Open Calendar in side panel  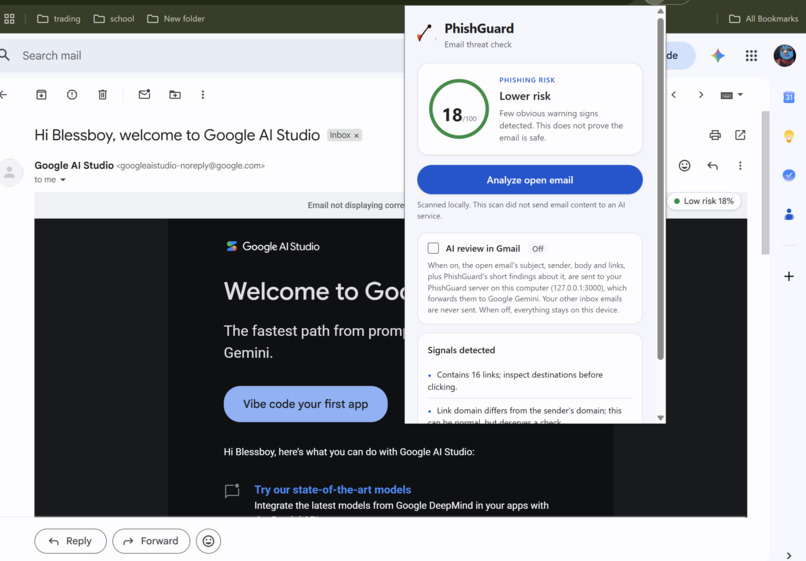click(x=789, y=97)
